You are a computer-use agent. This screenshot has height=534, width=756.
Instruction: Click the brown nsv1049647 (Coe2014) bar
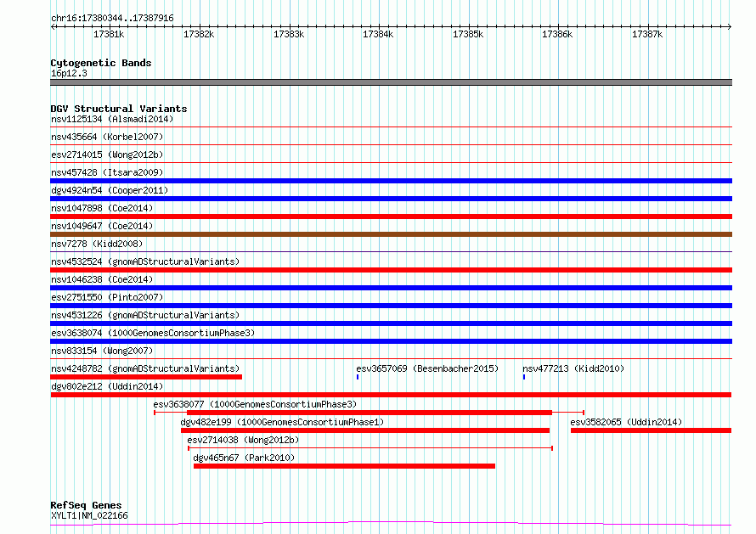point(391,234)
